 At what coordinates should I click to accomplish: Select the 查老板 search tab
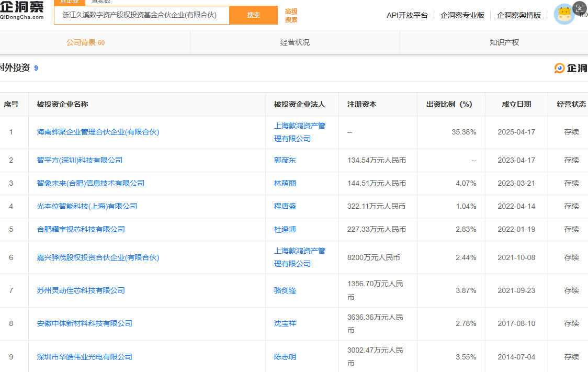click(101, 2)
